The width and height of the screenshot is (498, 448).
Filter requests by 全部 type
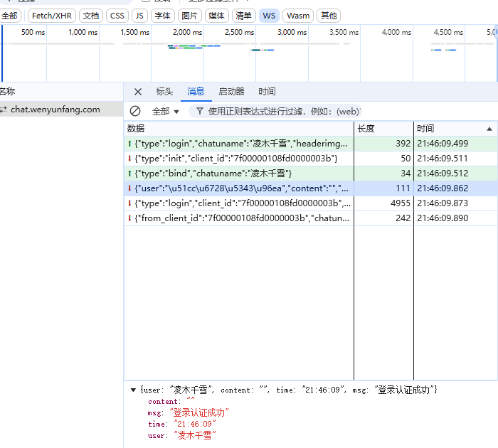pyautogui.click(x=9, y=16)
